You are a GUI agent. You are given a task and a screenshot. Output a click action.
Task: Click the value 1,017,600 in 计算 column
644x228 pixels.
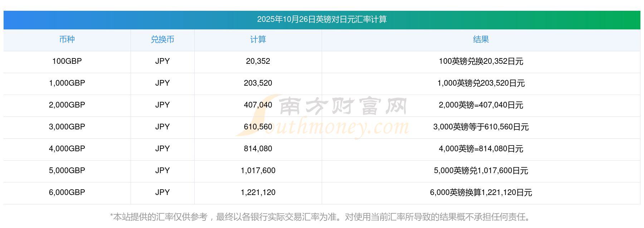[258, 171]
